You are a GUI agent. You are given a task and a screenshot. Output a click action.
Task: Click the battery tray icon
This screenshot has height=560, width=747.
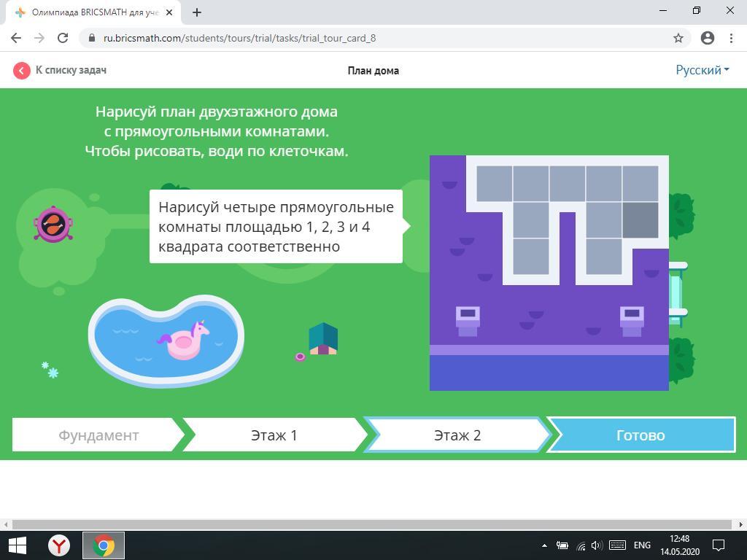point(562,545)
